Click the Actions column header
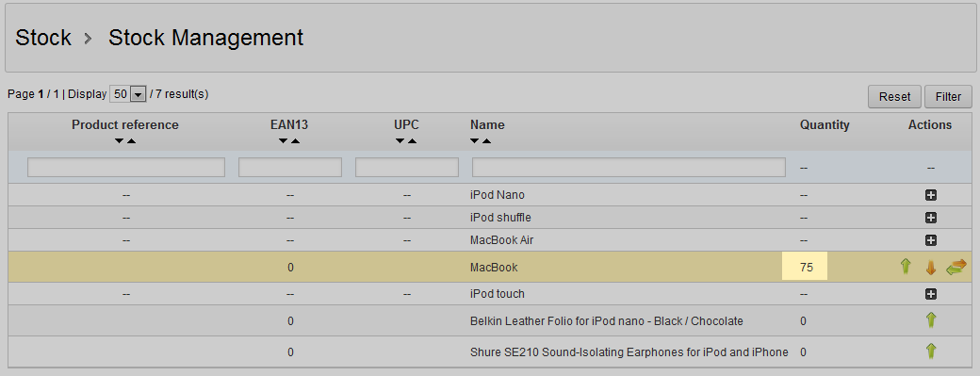This screenshot has width=980, height=376. pos(930,125)
